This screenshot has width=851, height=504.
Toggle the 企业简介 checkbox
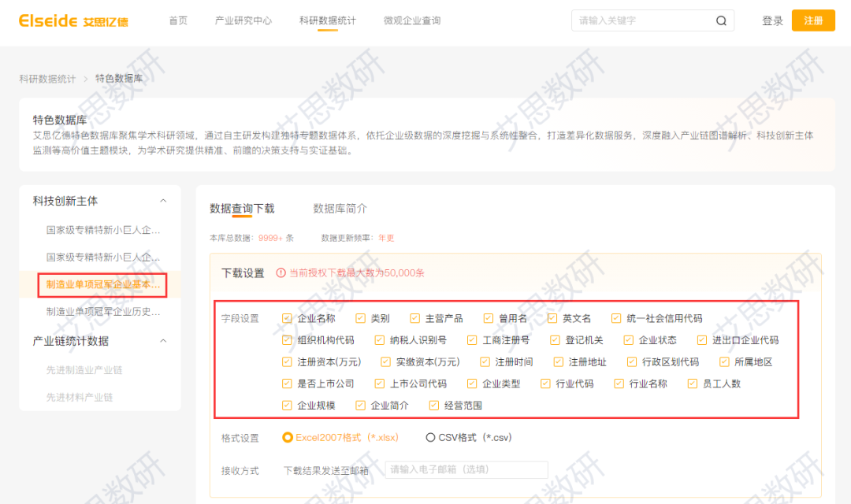coord(360,406)
